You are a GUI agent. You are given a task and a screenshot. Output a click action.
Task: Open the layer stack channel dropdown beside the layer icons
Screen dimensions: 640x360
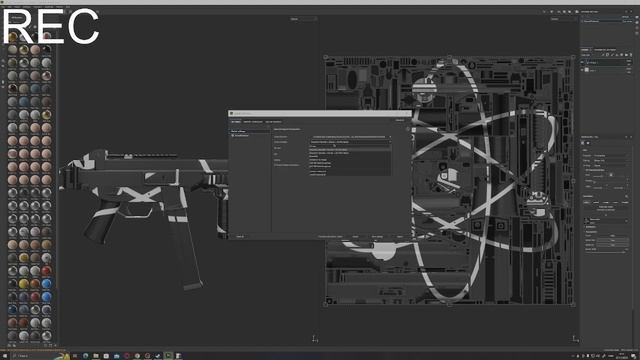(587, 55)
